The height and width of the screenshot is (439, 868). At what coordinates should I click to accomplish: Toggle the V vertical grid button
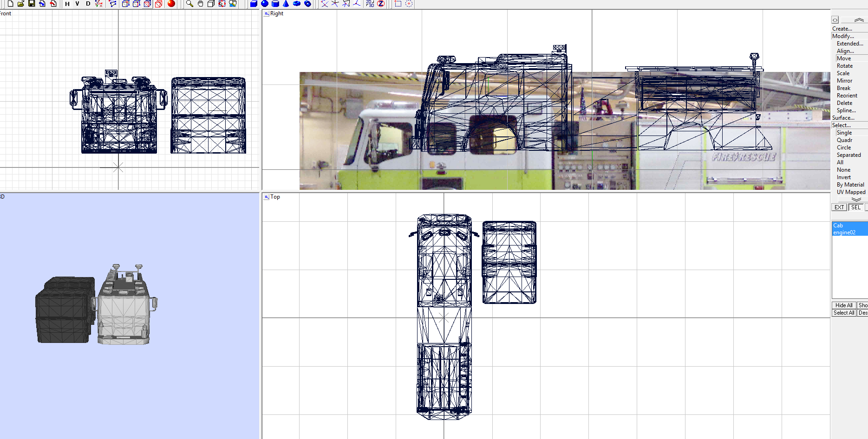[x=77, y=4]
